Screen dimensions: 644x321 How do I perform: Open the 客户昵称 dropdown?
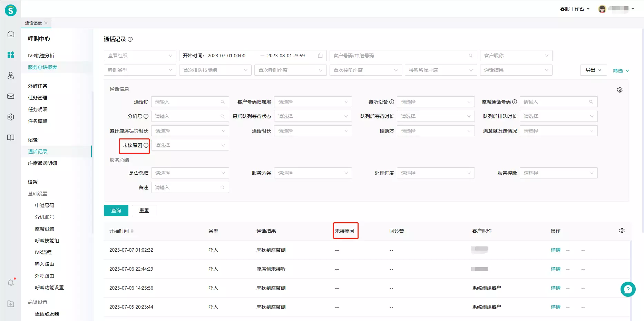point(516,56)
